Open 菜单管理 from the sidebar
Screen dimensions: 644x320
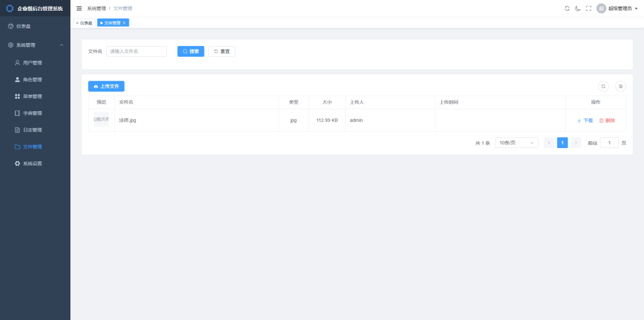click(35, 97)
